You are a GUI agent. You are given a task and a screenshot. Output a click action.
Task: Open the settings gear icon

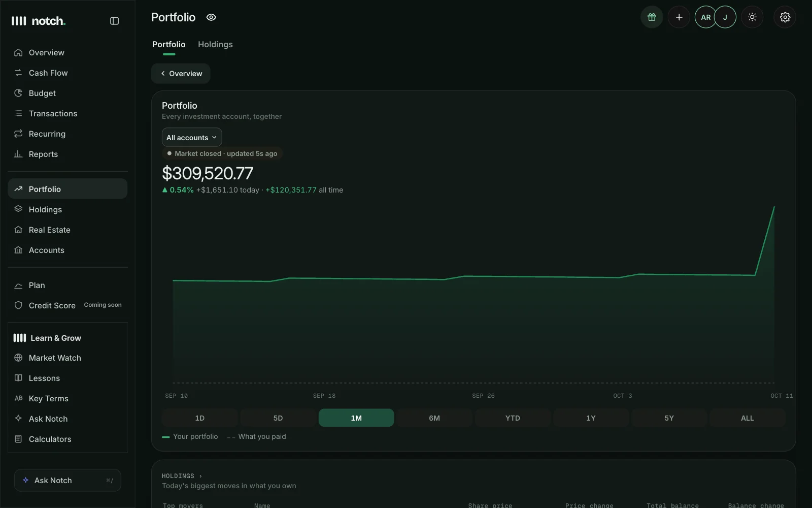click(x=785, y=17)
